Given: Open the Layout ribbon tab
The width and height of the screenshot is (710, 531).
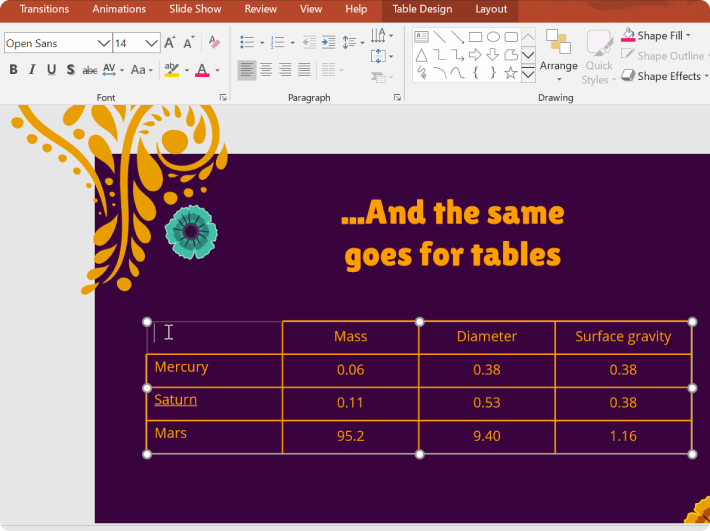Looking at the screenshot, I should point(491,9).
